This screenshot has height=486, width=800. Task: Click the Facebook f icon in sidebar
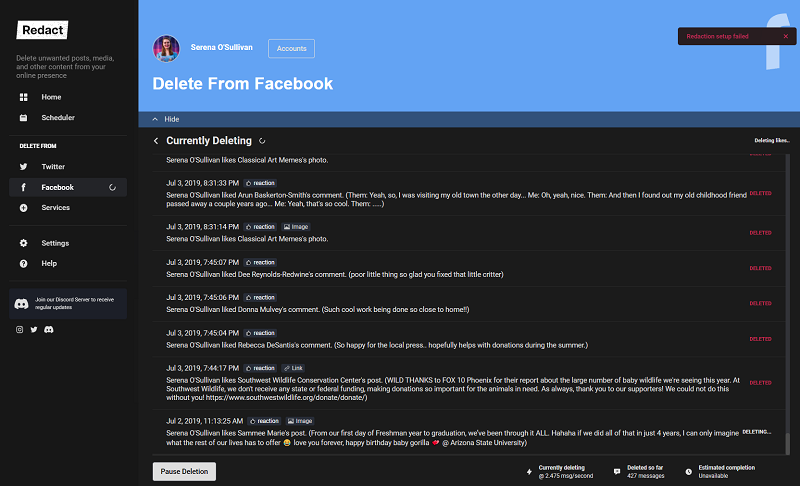(x=23, y=187)
